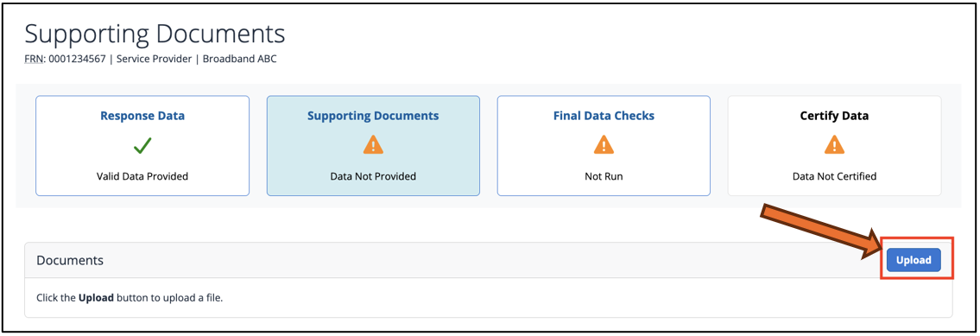Click the Supporting Documents page title
This screenshot has height=336, width=980.
[155, 34]
